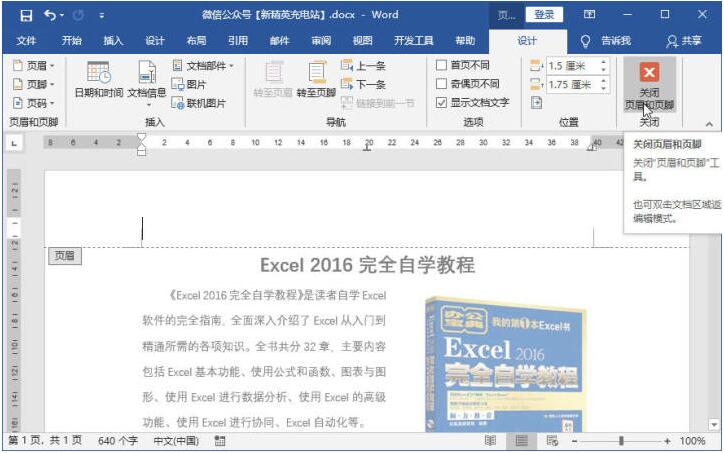724x453 pixels.
Task: Open the 文件 menu tab
Action: [26, 41]
